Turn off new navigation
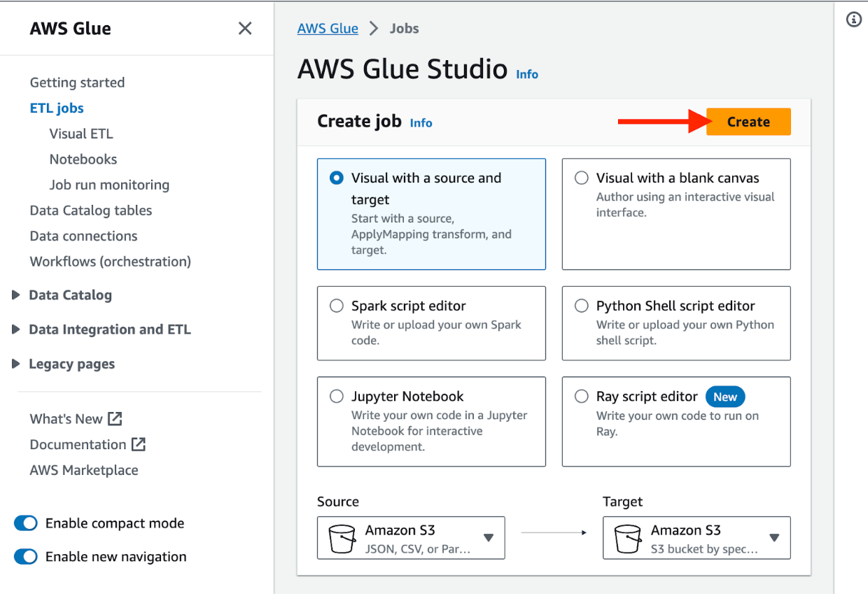Image resolution: width=868 pixels, height=603 pixels. coord(25,557)
